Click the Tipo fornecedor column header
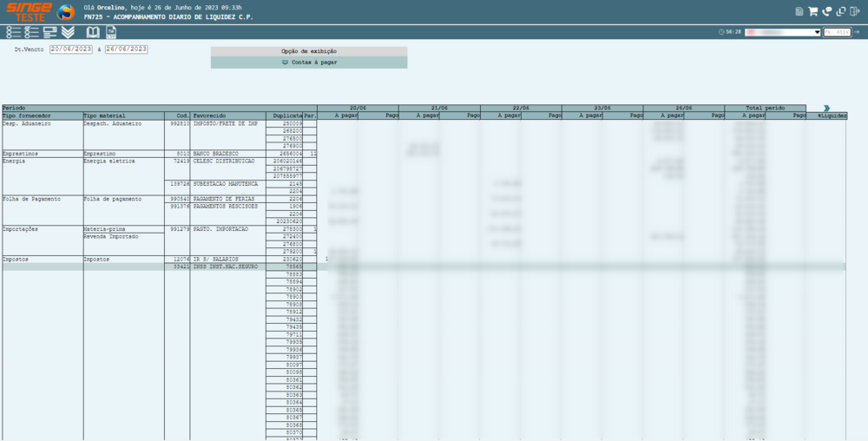 [x=43, y=115]
